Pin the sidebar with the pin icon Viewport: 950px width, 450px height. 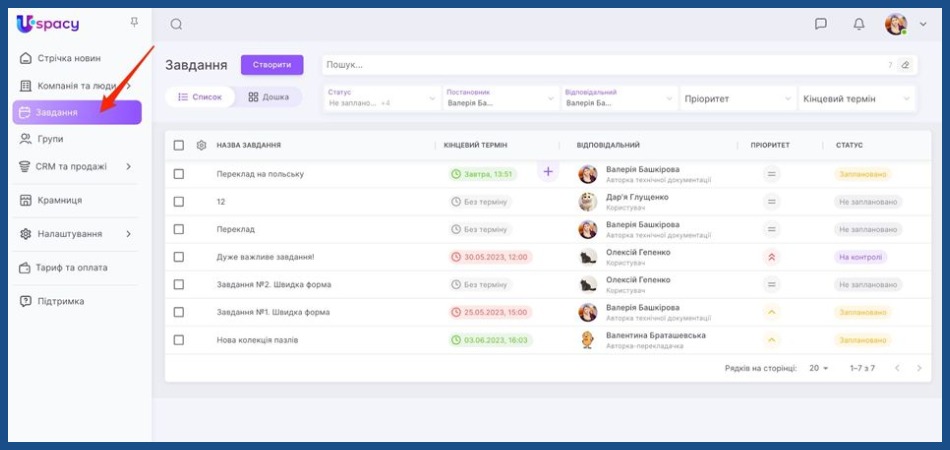[135, 22]
